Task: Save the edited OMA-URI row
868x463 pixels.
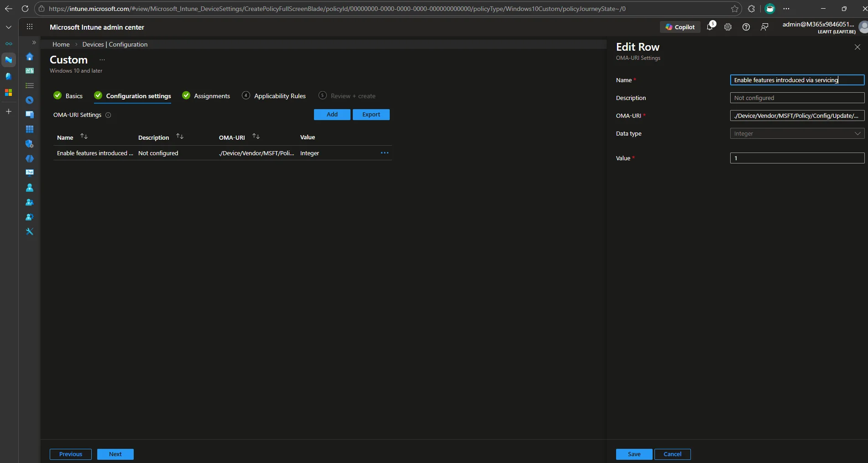Action: click(x=634, y=454)
